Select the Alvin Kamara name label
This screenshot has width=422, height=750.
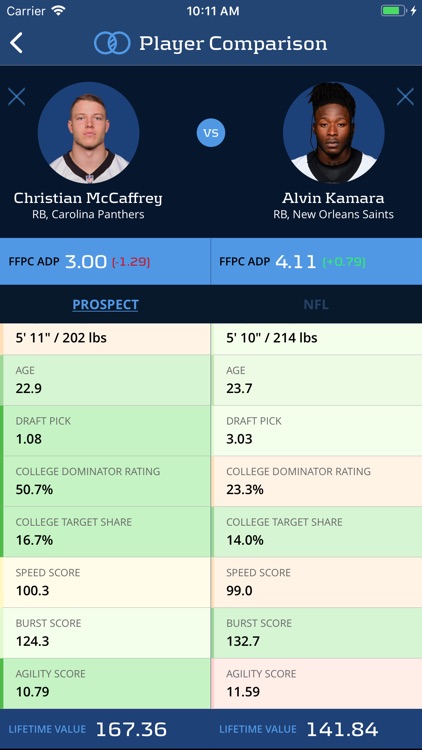[x=333, y=198]
